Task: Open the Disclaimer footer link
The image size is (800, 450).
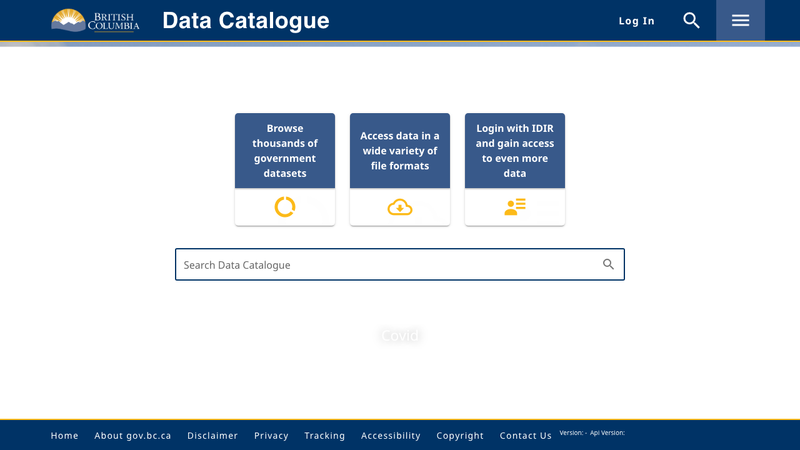Action: (212, 436)
